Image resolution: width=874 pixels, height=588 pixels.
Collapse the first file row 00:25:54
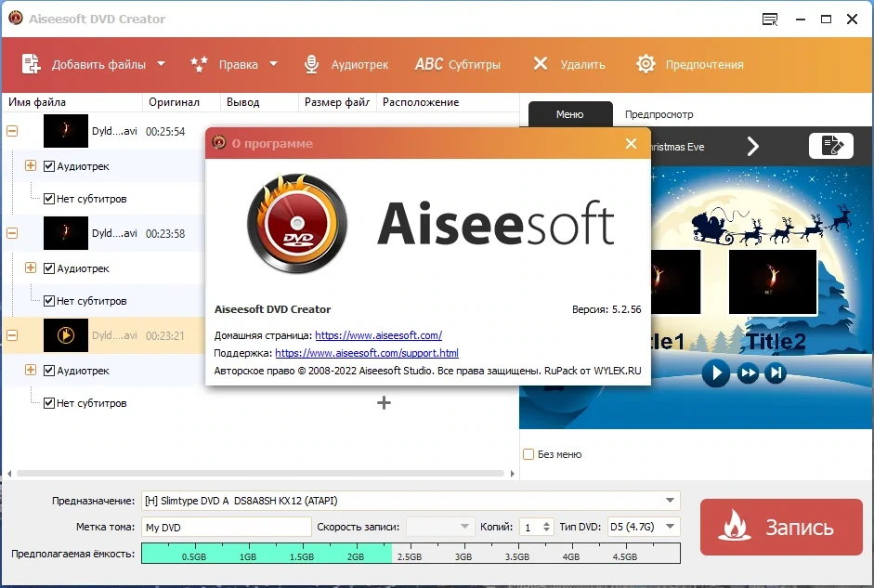pos(12,131)
